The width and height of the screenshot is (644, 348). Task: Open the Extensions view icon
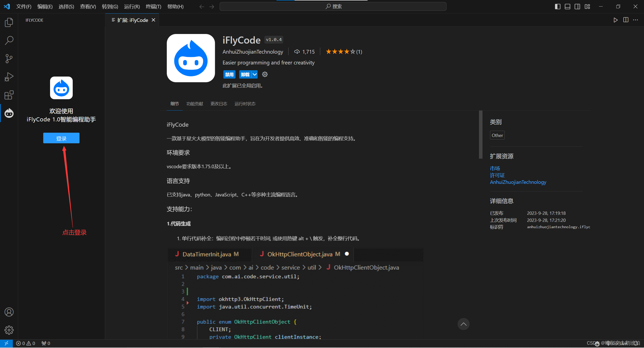point(9,95)
